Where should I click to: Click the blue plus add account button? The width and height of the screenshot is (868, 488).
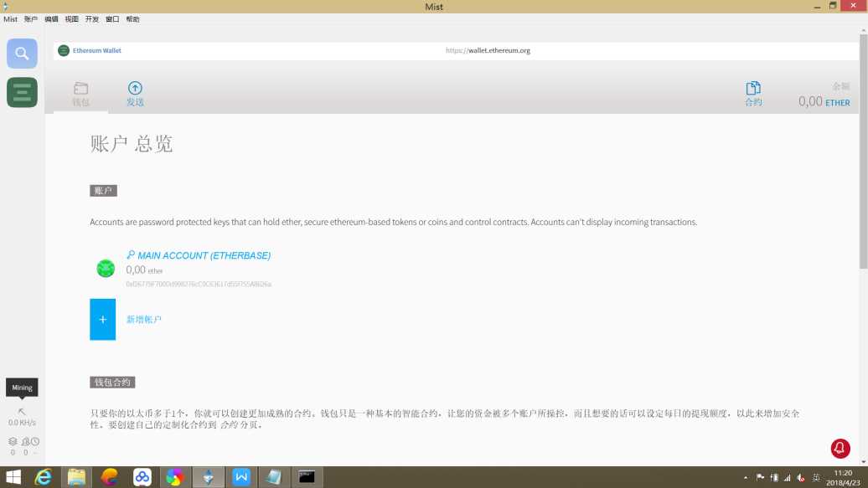tap(102, 319)
